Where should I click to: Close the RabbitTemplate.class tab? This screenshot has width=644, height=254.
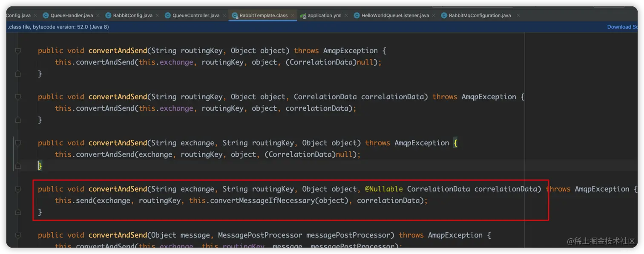pyautogui.click(x=293, y=15)
